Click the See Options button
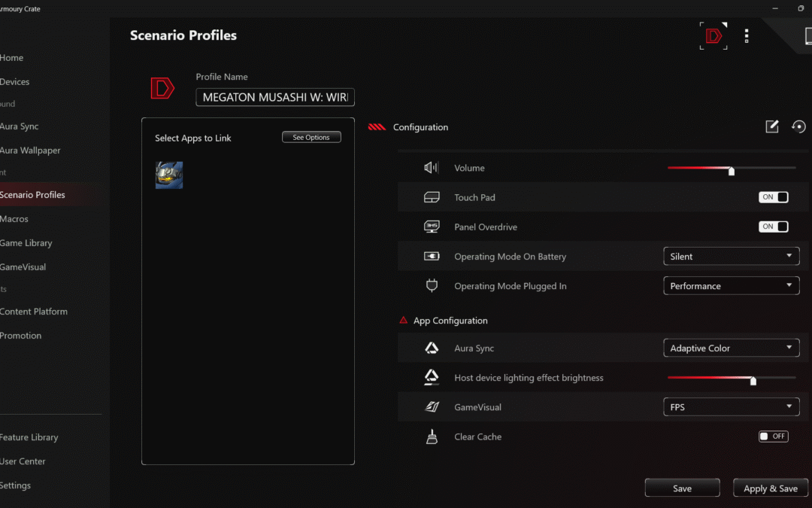 [311, 138]
